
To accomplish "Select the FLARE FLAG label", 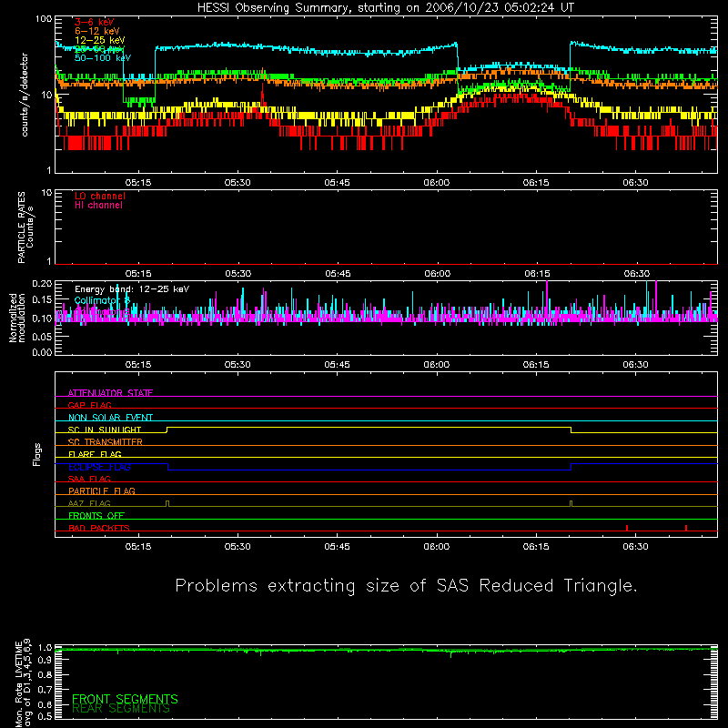I will (95, 454).
